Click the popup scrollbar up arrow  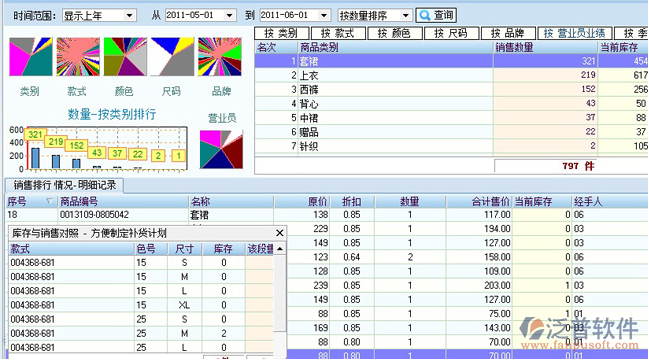pyautogui.click(x=280, y=249)
